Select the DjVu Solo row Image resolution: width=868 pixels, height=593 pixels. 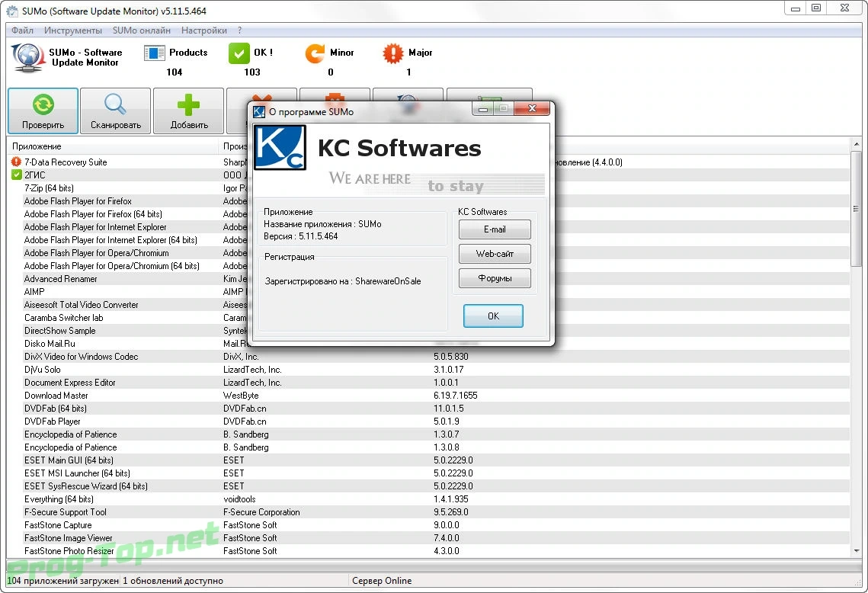[x=429, y=370]
